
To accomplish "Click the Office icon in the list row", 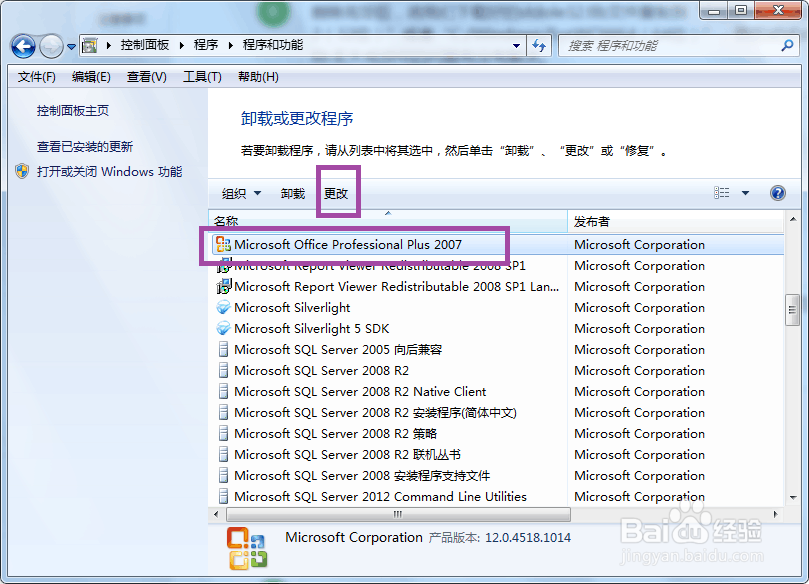I will (x=223, y=245).
